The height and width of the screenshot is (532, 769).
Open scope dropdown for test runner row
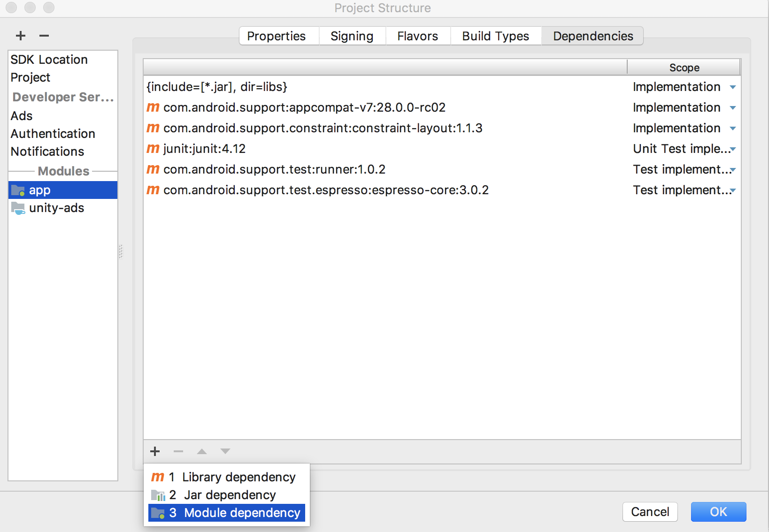click(733, 170)
